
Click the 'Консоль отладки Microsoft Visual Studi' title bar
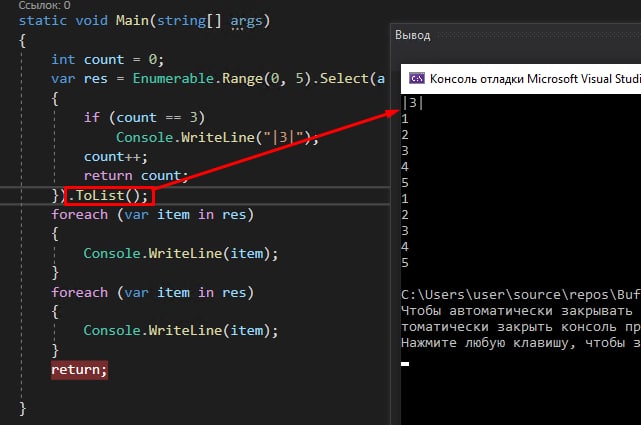[521, 78]
